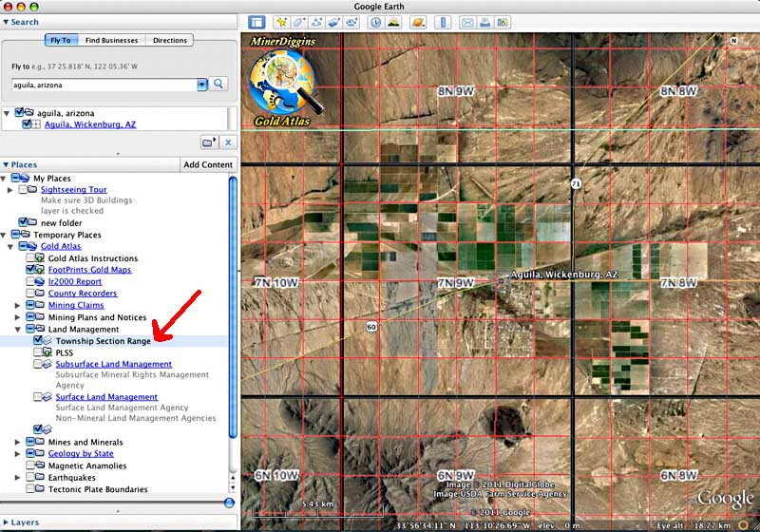Image resolution: width=760 pixels, height=532 pixels.
Task: Expand the Geology by State folder
Action: tap(17, 453)
